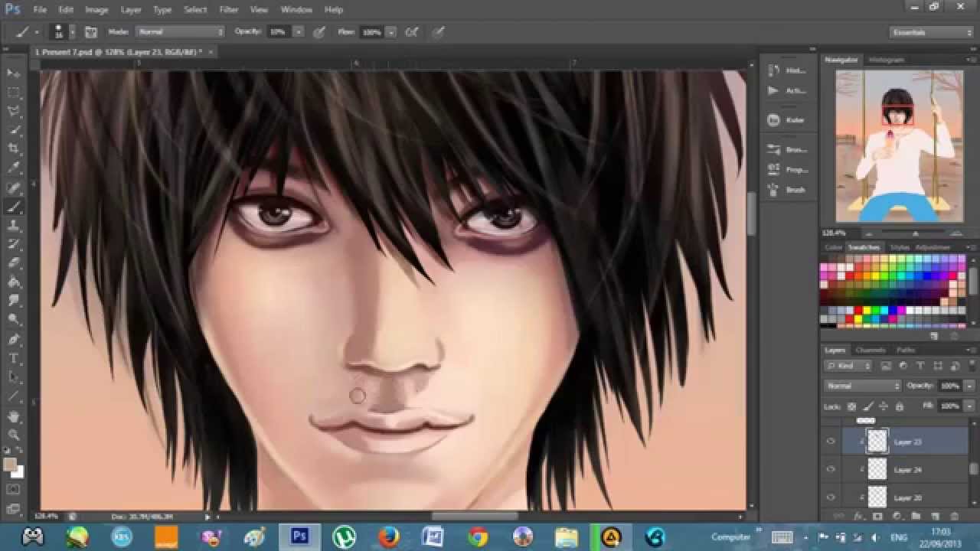Image resolution: width=980 pixels, height=551 pixels.
Task: Select the Spot Healing Brush tool
Action: point(14,188)
